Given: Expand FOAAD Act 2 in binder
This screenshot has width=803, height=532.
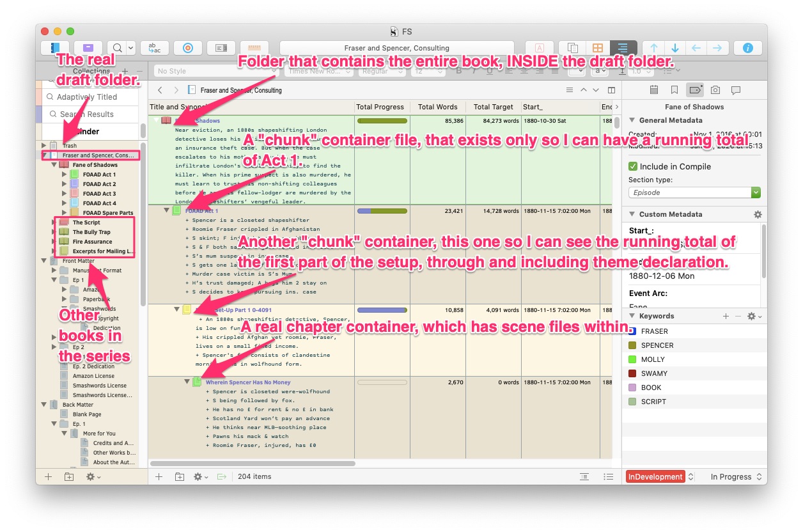Looking at the screenshot, I should click(x=64, y=184).
